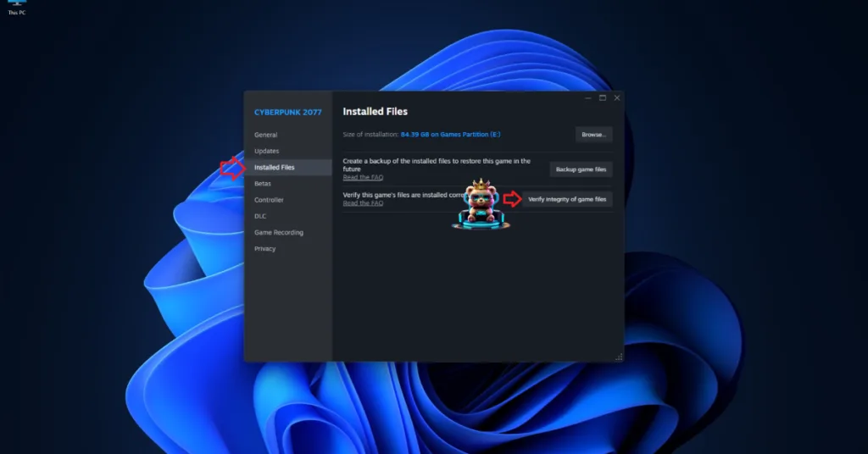Close the properties window
Viewport: 868px width, 454px height.
pos(617,98)
